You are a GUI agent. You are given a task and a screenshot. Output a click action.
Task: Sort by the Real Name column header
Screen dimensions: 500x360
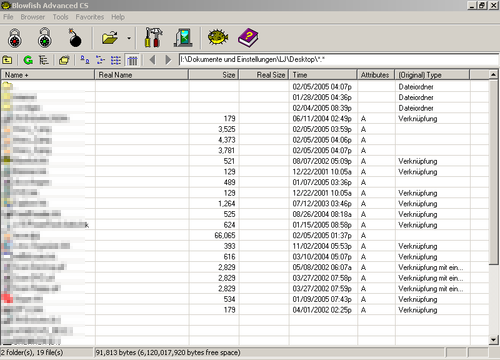(142, 75)
